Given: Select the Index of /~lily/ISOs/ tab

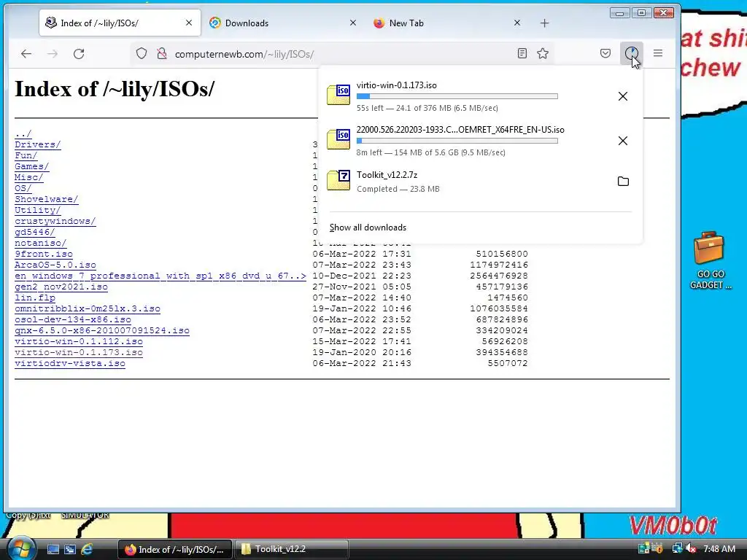Looking at the screenshot, I should pos(120,23).
